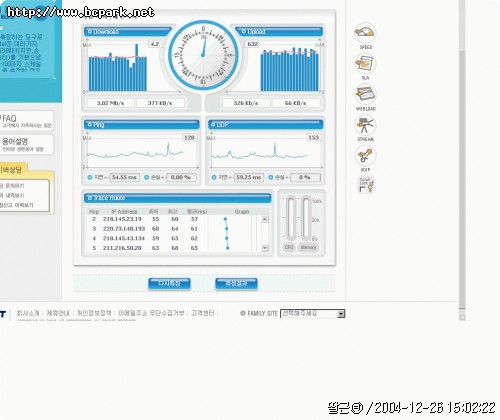
Task: Click trace route IP 218.145.43.134
Action: (124, 238)
